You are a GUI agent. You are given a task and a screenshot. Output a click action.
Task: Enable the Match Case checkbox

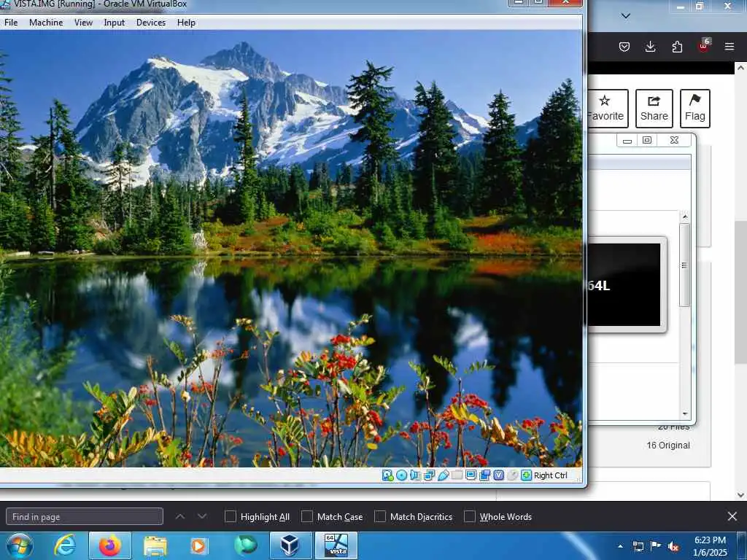click(x=307, y=516)
